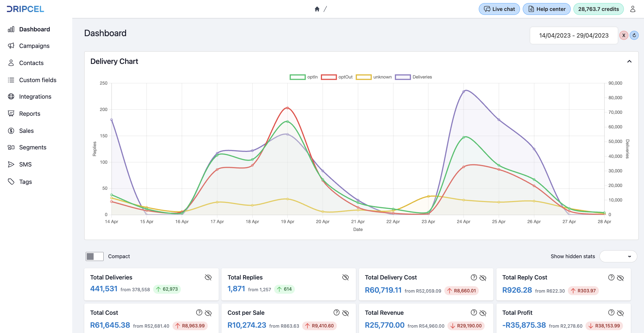Open the Segments menu item

click(x=32, y=147)
